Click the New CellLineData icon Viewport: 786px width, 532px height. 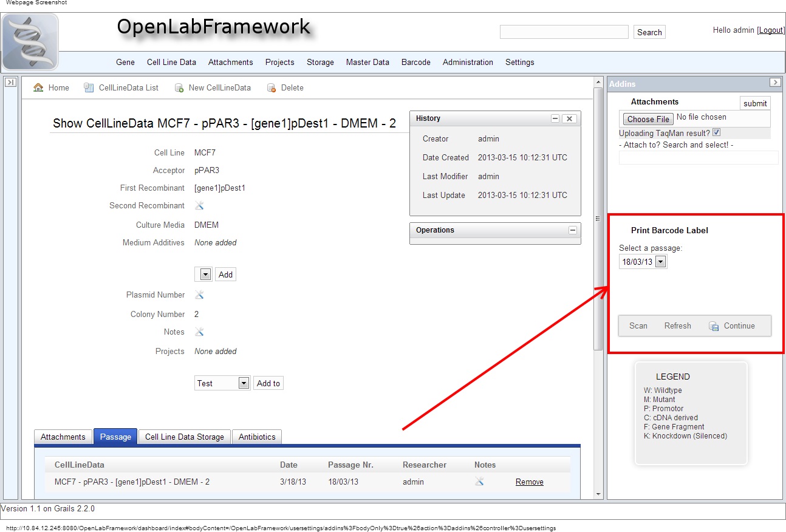coord(179,88)
